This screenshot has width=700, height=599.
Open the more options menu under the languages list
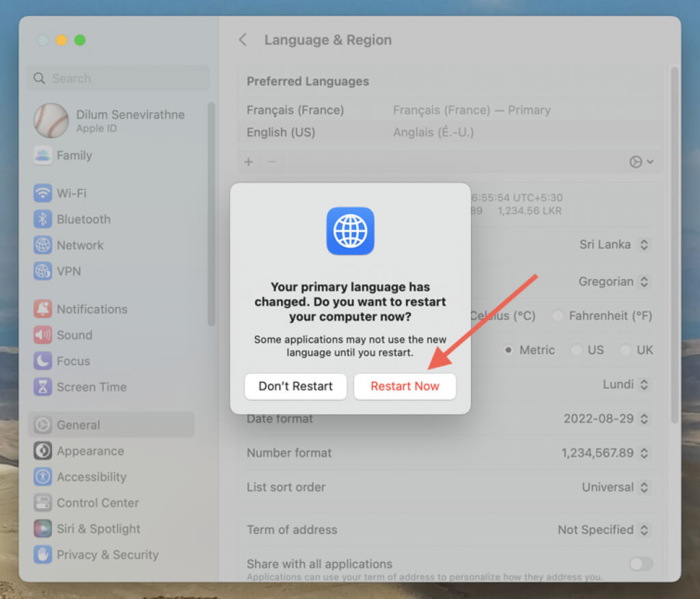[641, 161]
